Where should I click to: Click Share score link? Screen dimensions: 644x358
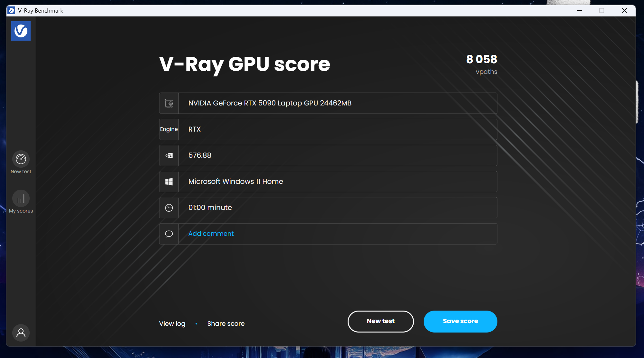pyautogui.click(x=226, y=323)
